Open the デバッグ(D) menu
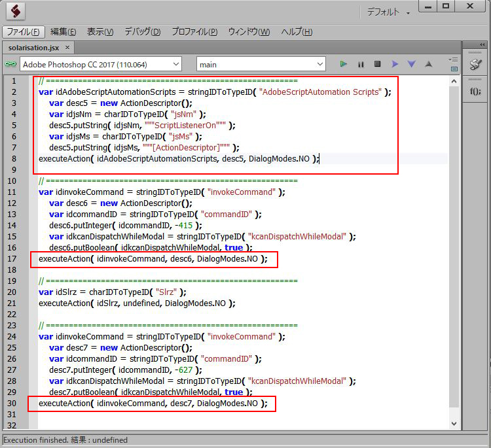The width and height of the screenshot is (491, 448). [143, 31]
